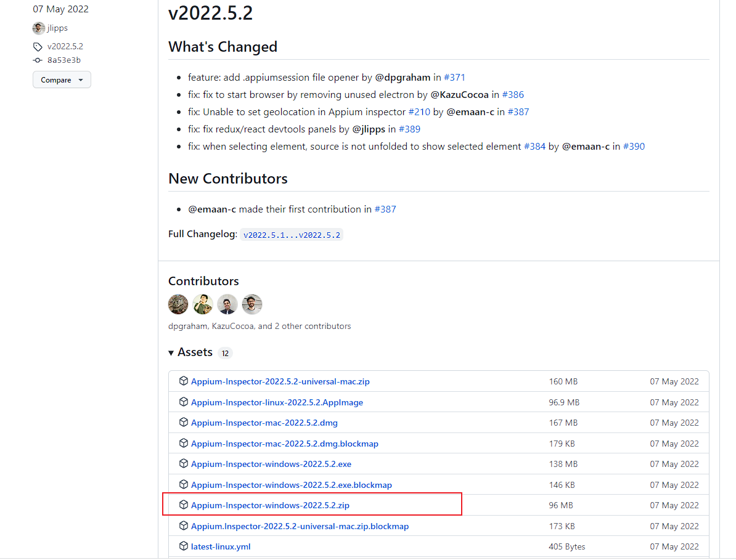This screenshot has height=560, width=736.
Task: Click the 173 KB size value
Action: pyautogui.click(x=562, y=526)
